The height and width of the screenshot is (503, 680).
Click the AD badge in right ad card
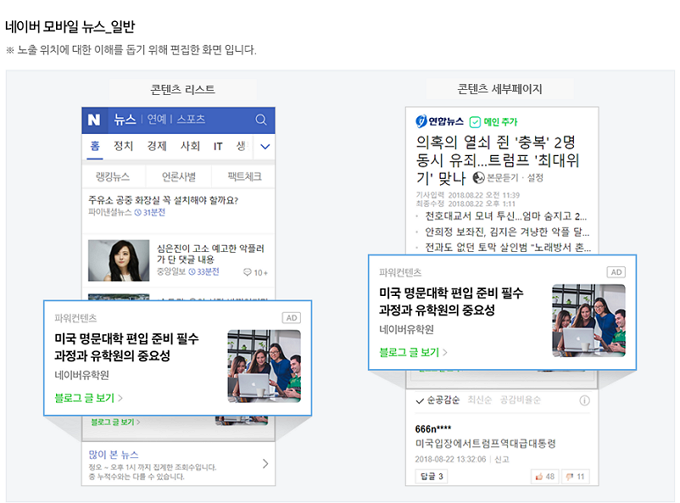pyautogui.click(x=616, y=272)
